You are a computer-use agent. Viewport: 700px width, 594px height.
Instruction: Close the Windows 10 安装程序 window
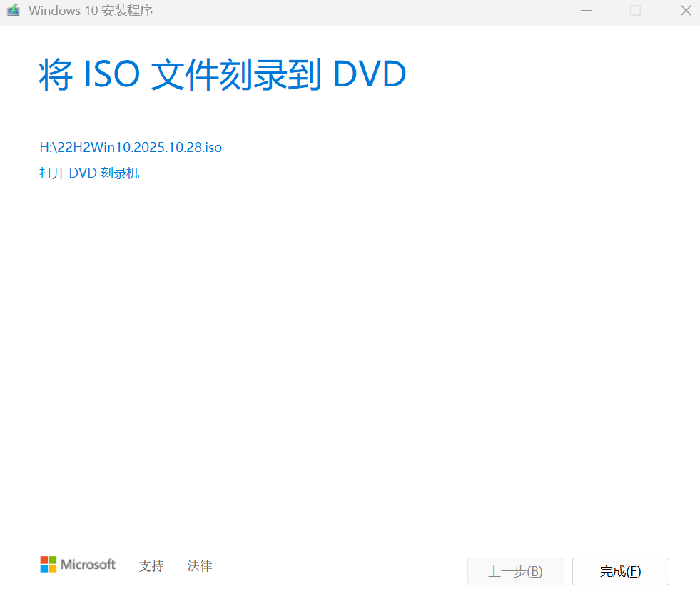[x=686, y=10]
